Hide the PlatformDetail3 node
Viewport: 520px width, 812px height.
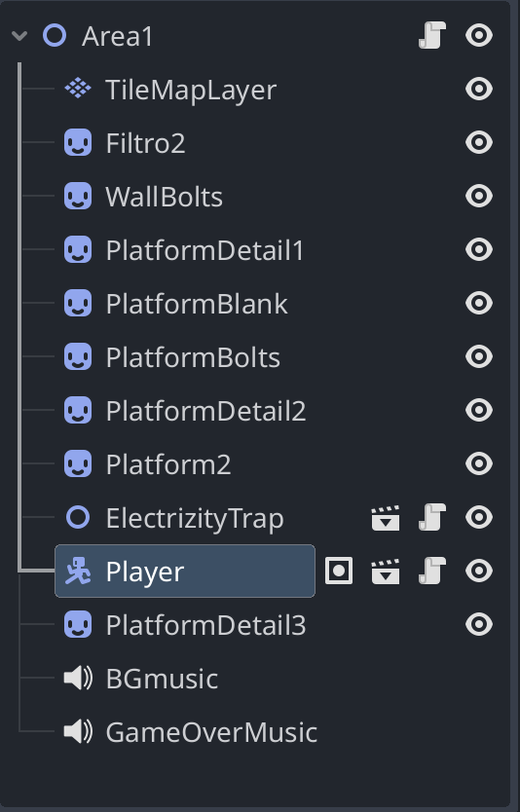[x=478, y=624]
